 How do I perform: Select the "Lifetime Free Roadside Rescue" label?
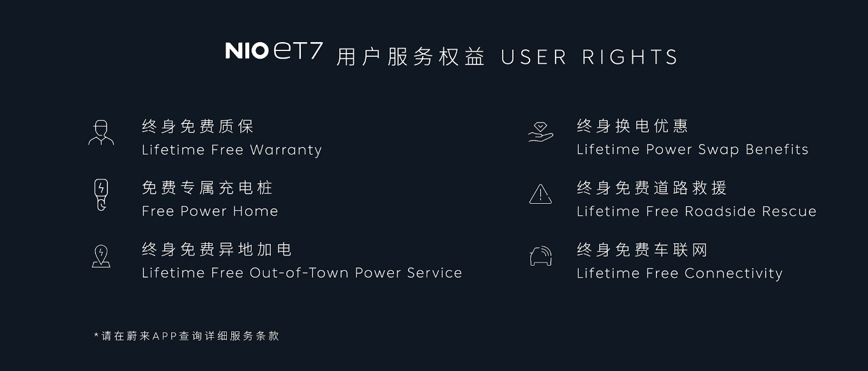(x=696, y=211)
